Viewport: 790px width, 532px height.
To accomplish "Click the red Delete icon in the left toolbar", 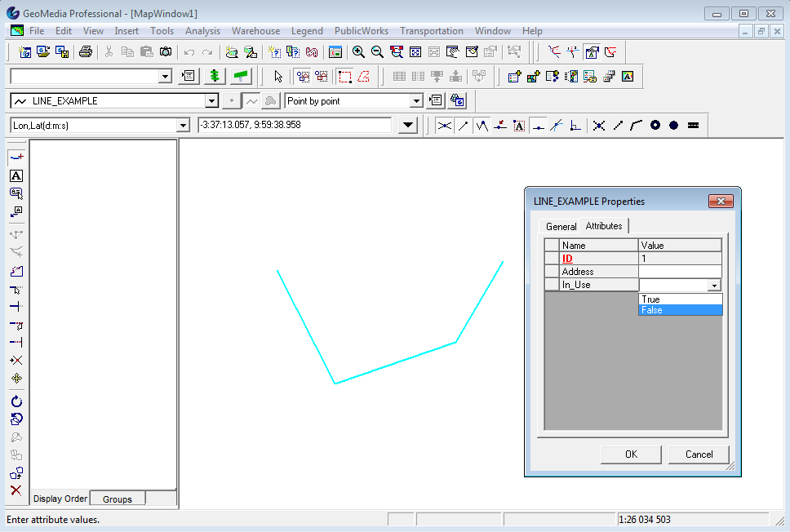I will (x=16, y=490).
